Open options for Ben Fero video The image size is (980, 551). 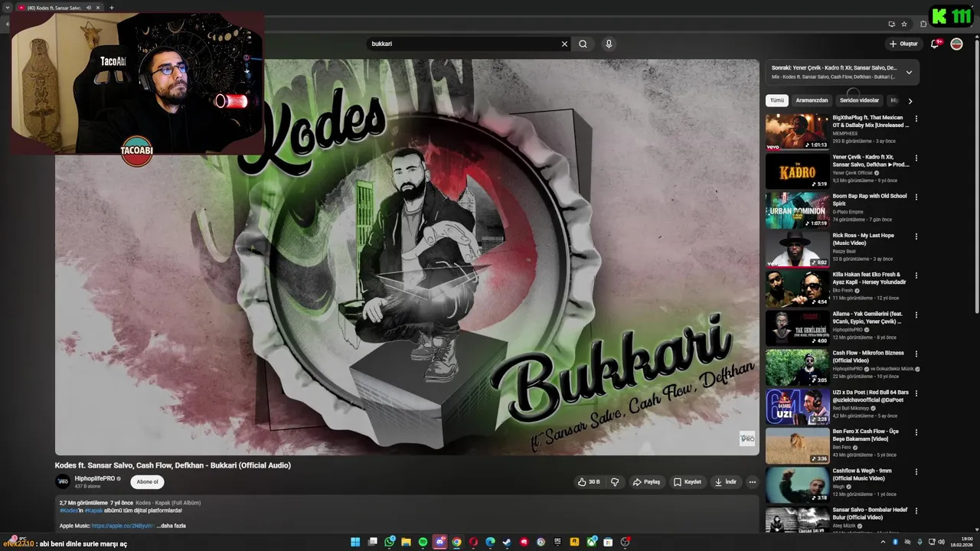point(916,432)
